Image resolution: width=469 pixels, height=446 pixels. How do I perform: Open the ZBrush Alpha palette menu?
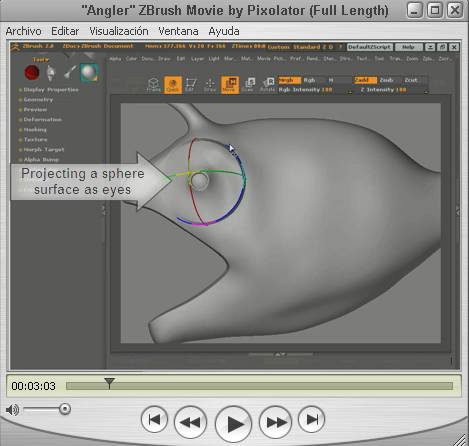point(115,59)
